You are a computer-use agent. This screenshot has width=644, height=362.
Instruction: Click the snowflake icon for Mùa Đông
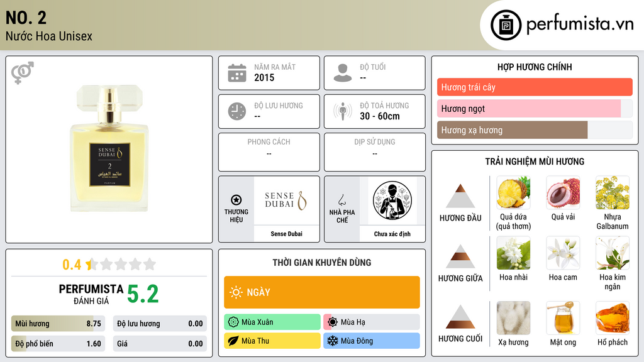point(333,341)
